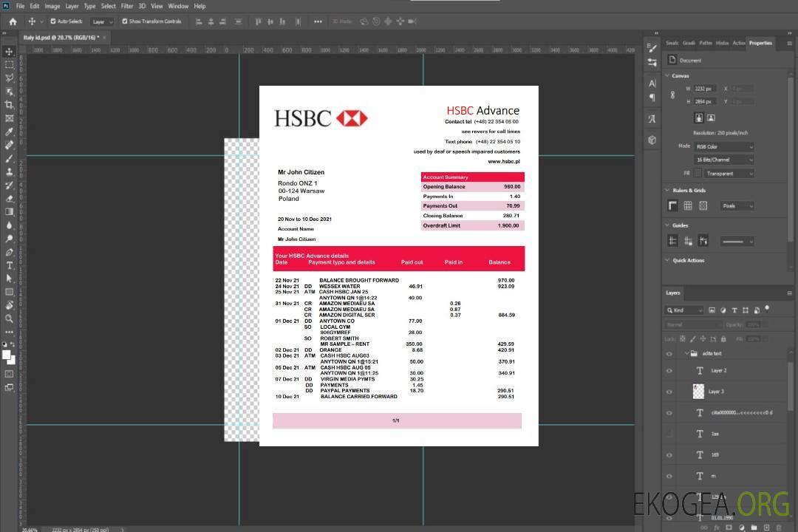Screen dimensions: 798x532
Task: Toggle Show Transform Controls checkbox
Action: [x=125, y=21]
